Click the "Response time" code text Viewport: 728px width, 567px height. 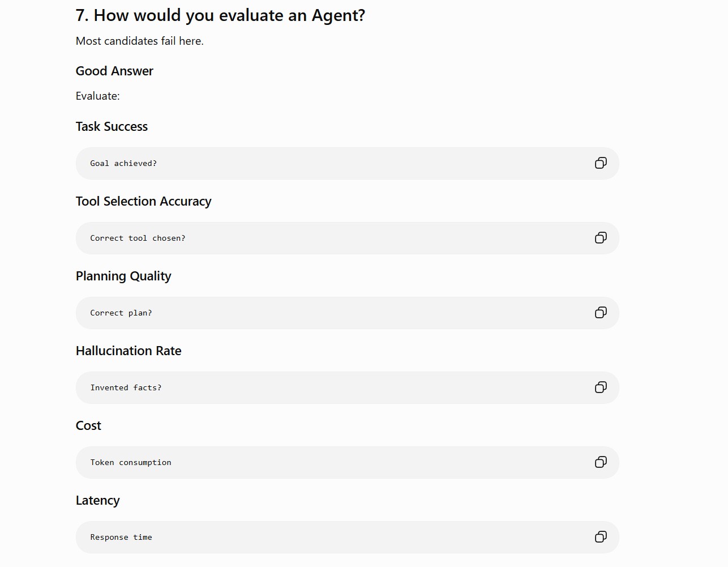(x=121, y=537)
